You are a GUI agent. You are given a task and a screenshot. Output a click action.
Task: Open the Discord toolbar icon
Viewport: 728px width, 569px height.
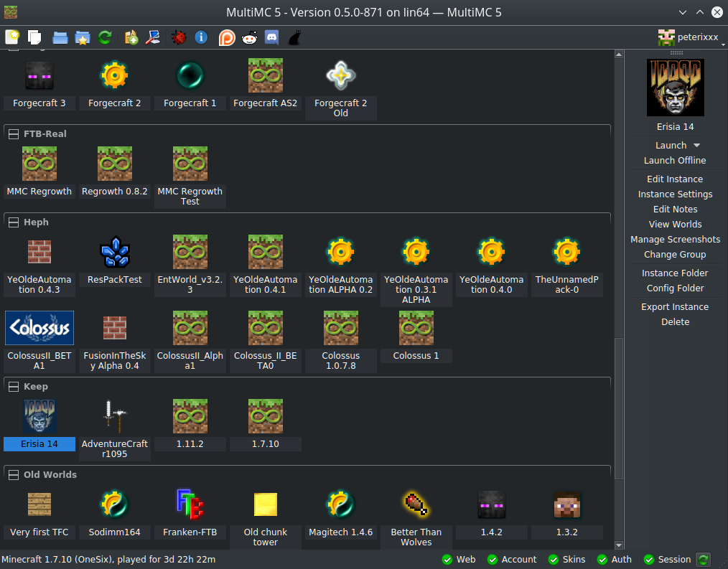271,37
